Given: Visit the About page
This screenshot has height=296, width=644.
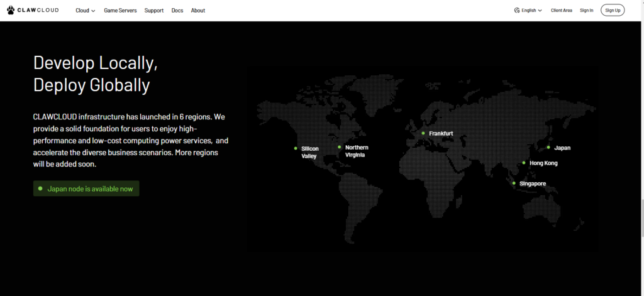Looking at the screenshot, I should point(198,11).
